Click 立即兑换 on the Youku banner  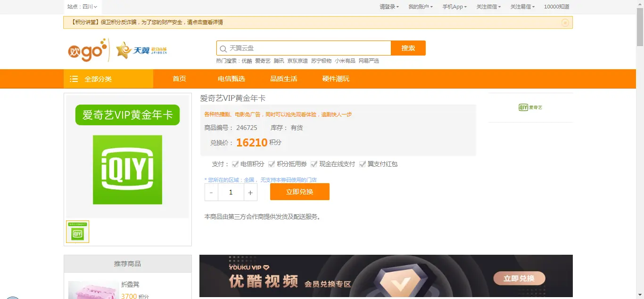click(519, 278)
